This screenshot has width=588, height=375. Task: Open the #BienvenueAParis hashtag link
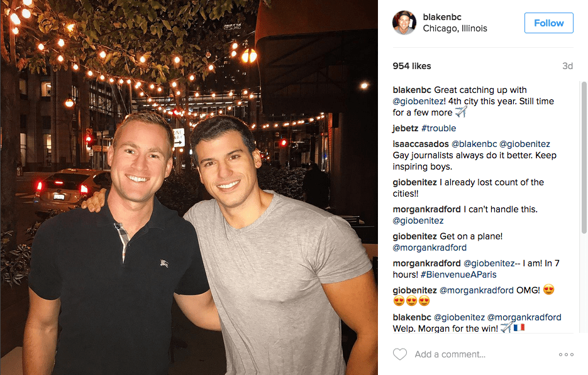tap(458, 274)
